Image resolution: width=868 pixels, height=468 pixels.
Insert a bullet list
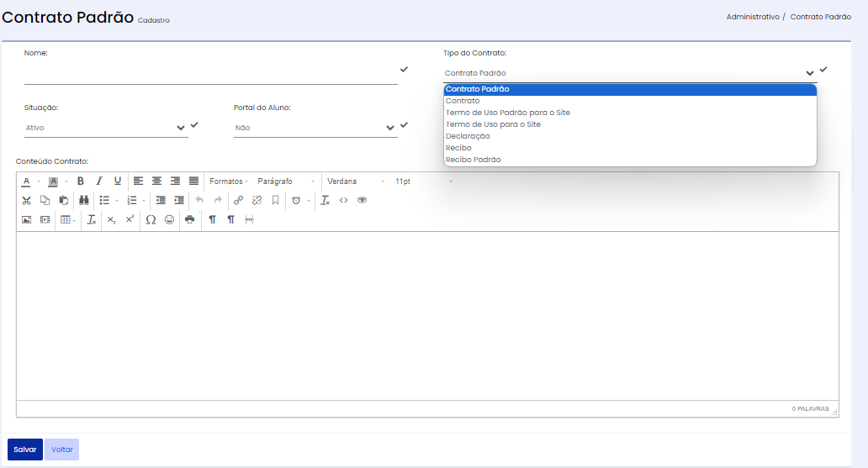104,200
